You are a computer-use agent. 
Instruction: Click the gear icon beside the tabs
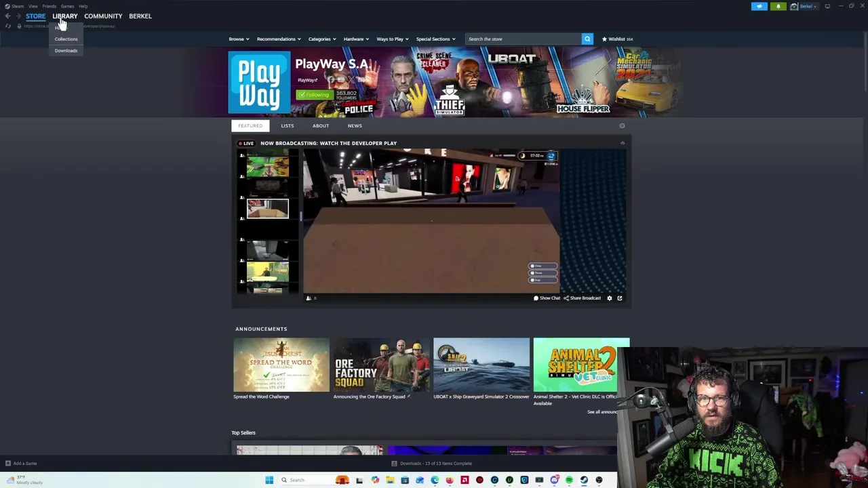622,125
